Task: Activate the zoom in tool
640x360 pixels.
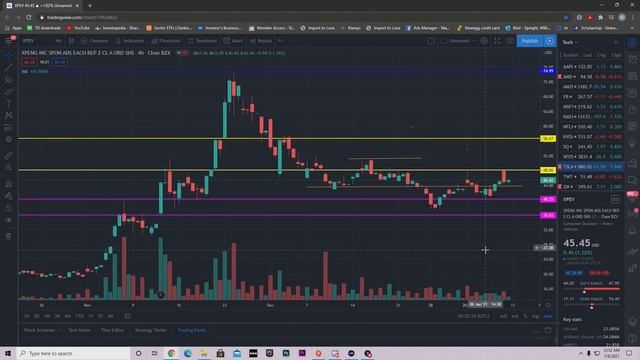Action: click(x=9, y=168)
